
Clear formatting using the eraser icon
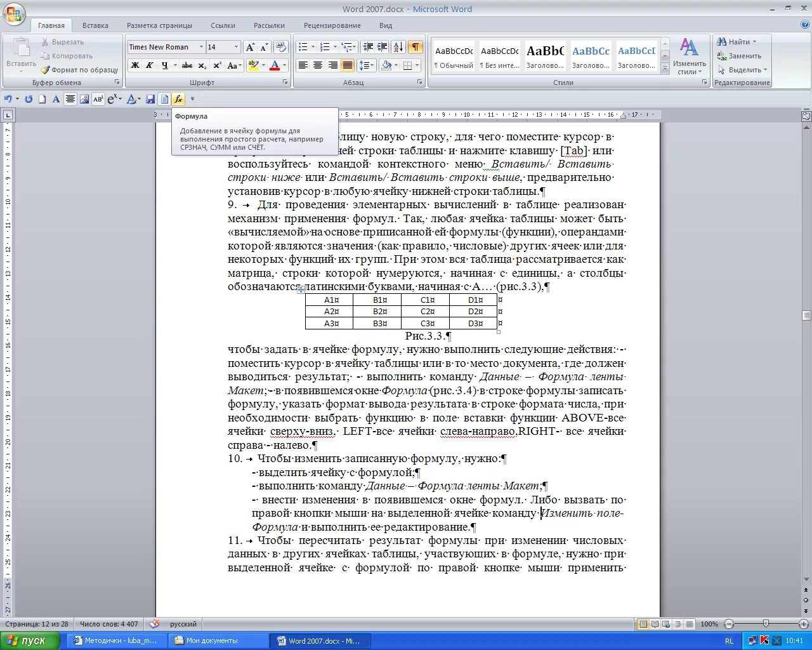pos(282,47)
